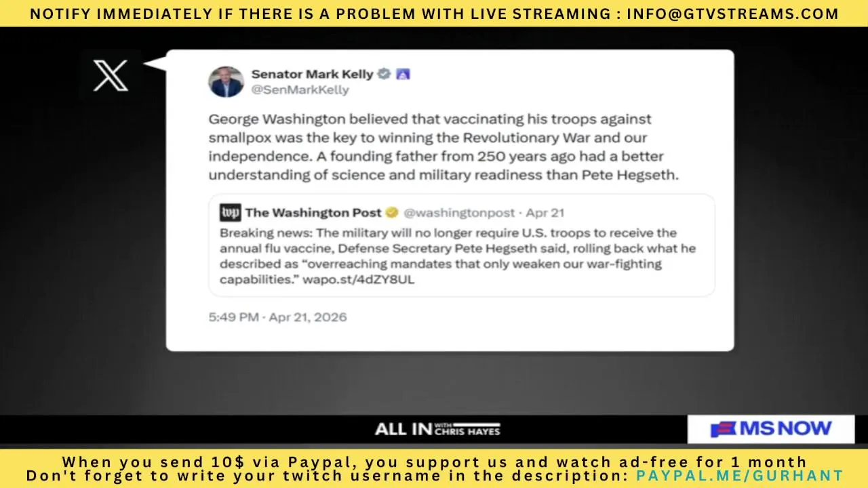Open the @washingtonpost handle
Screen dimensions: 868x488
(459, 213)
